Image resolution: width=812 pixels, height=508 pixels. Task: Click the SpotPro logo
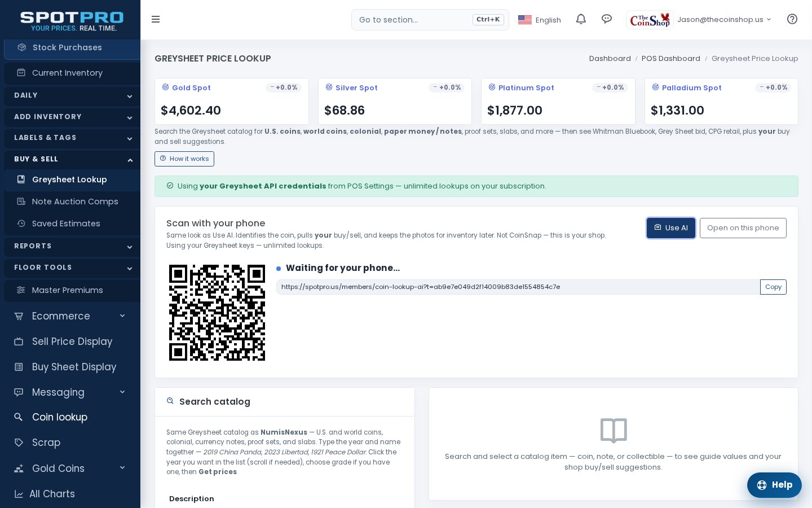coord(72,21)
